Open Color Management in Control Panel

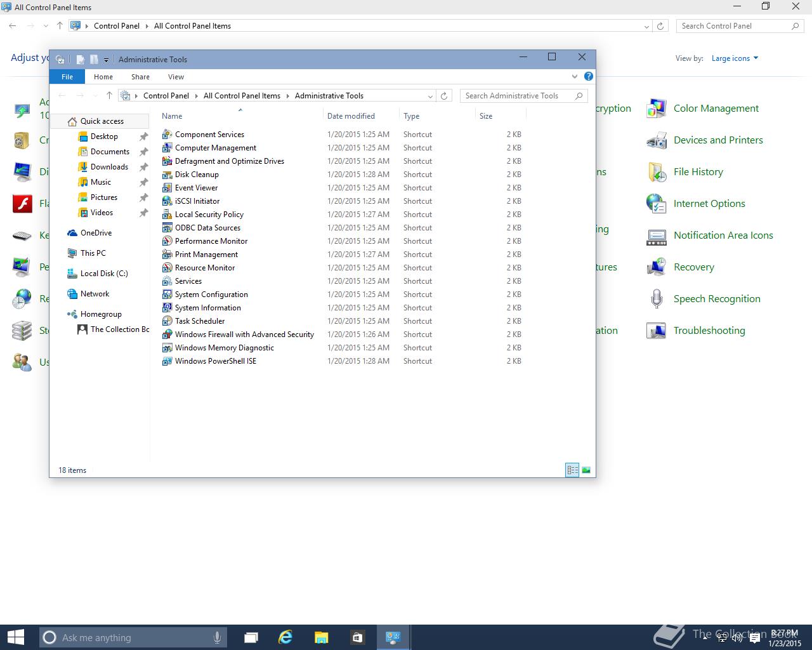tap(716, 109)
